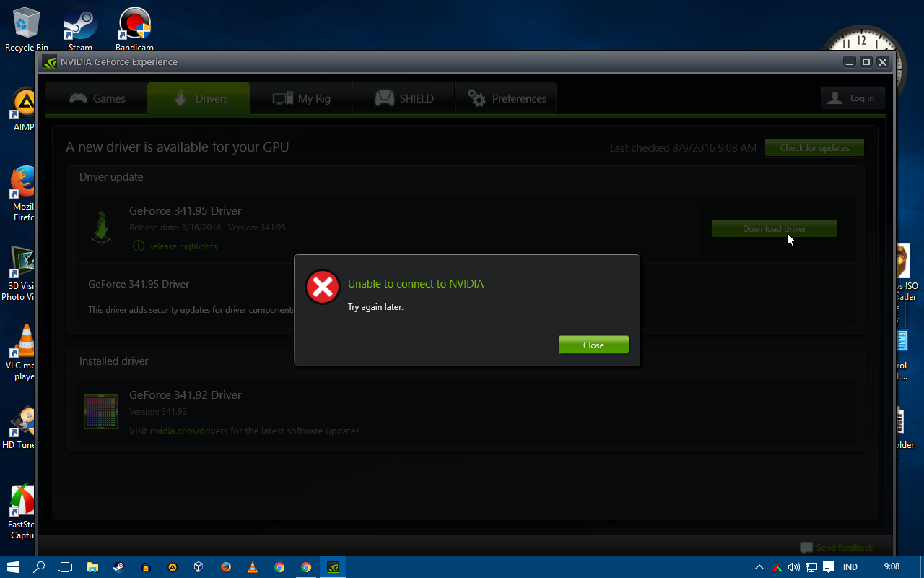This screenshot has width=924, height=578.
Task: Open Task View from the taskbar
Action: pos(65,567)
